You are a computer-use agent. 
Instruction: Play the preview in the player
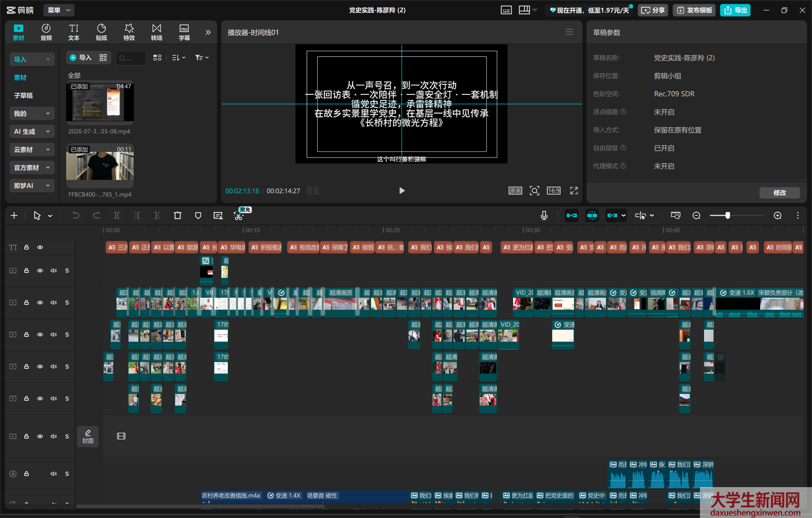401,191
